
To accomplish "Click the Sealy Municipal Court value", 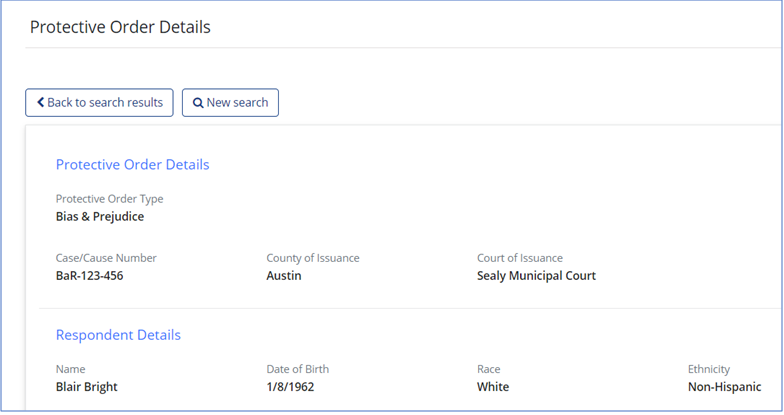I will 536,276.
